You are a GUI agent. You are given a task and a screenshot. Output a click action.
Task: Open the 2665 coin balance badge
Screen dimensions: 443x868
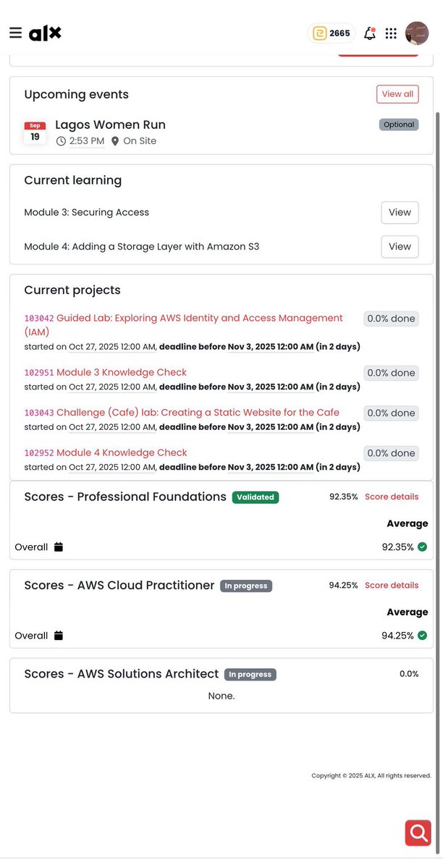tap(332, 33)
